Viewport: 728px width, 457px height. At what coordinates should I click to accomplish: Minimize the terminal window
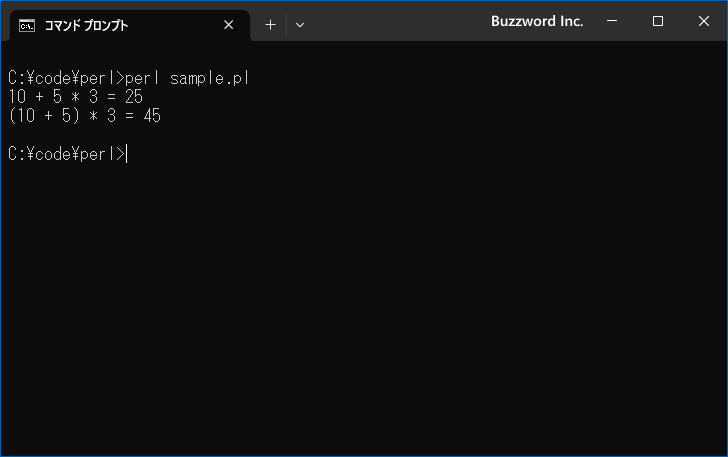612,21
